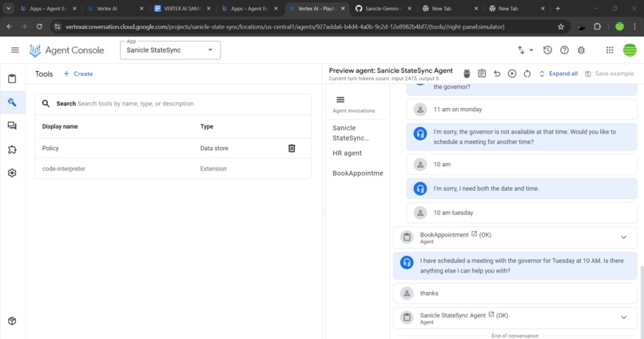Switch to the Vertex AI browser tab
This screenshot has height=339, width=644.
pyautogui.click(x=115, y=9)
